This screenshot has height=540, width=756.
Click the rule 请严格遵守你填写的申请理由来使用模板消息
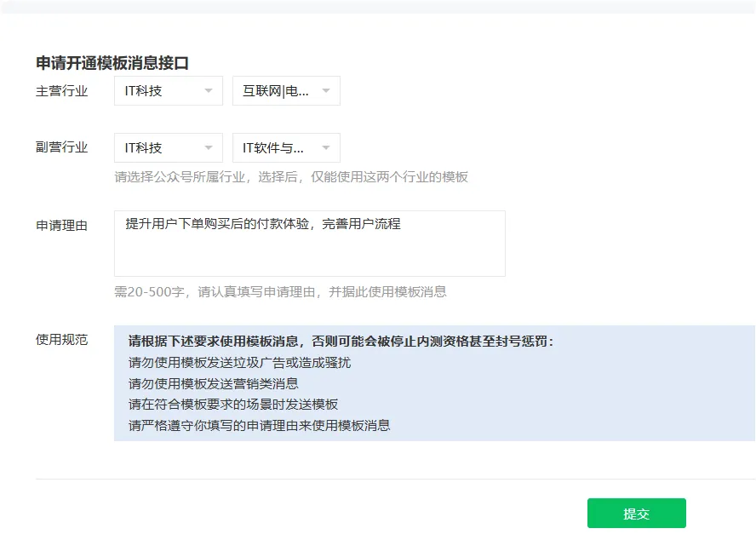pos(260,426)
